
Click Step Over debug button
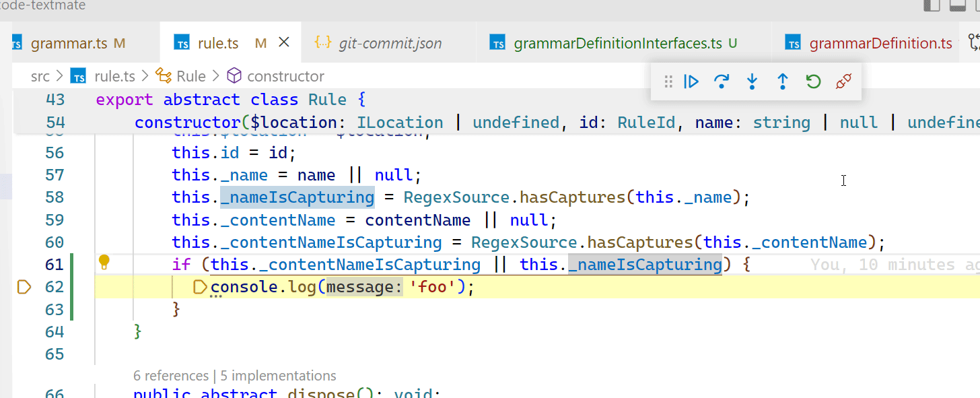[722, 81]
